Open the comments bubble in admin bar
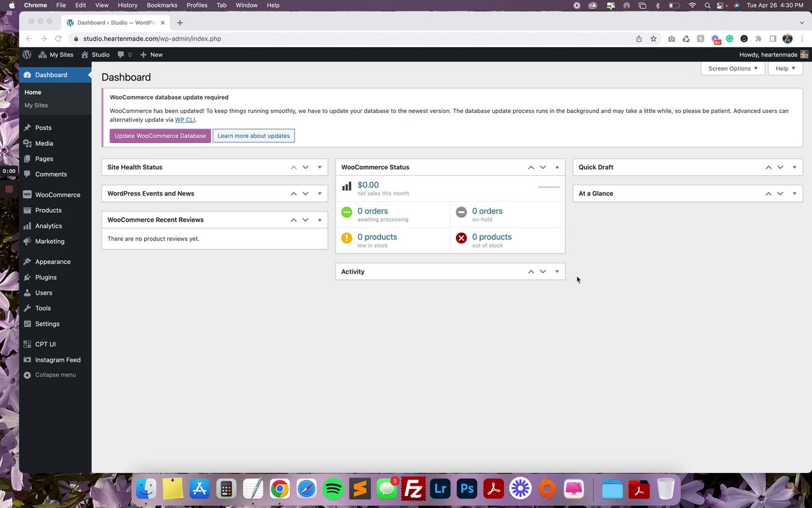The image size is (812, 508). coord(124,55)
